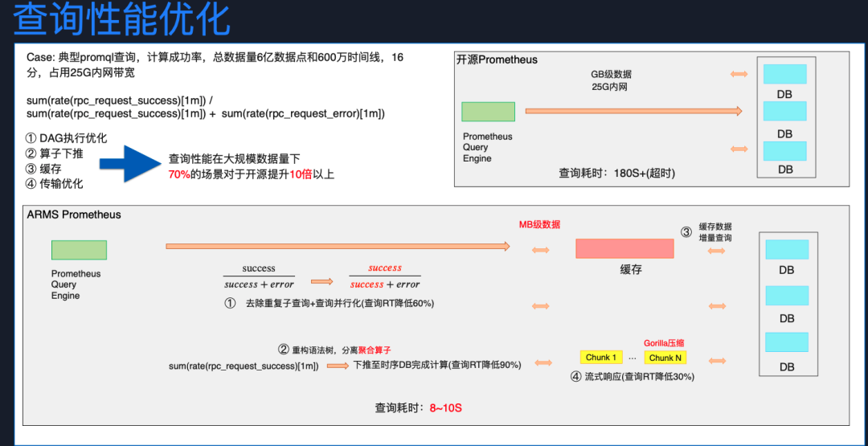
Task: Click the red MB级数据 label
Action: pyautogui.click(x=539, y=224)
